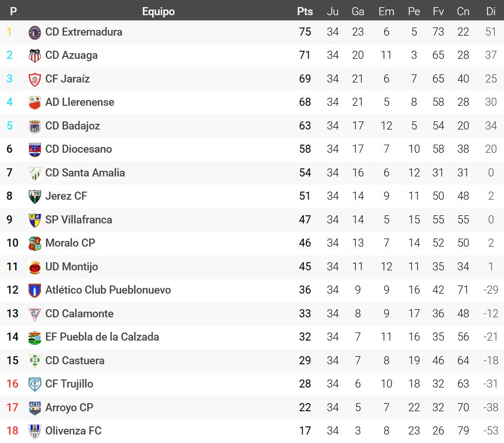504x443 pixels.
Task: Open the CD Santa Amalia team link
Action: click(85, 173)
